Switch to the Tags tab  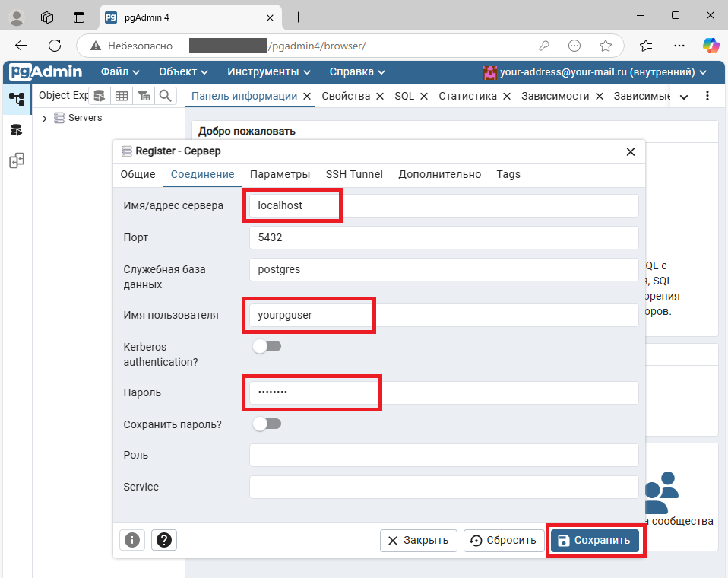point(508,174)
